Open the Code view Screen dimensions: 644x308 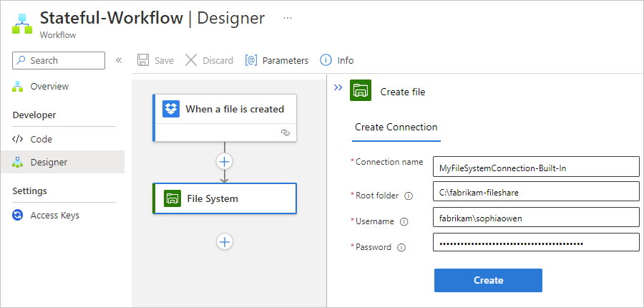click(41, 139)
